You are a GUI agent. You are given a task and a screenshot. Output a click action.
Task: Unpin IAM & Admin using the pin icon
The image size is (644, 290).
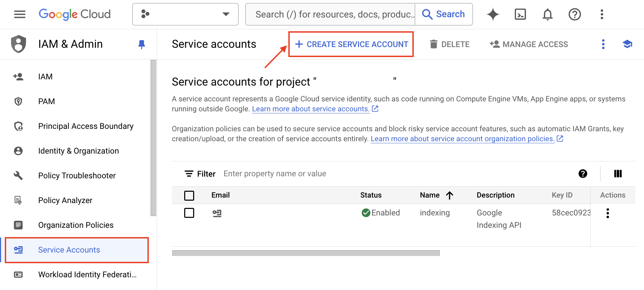(x=142, y=44)
